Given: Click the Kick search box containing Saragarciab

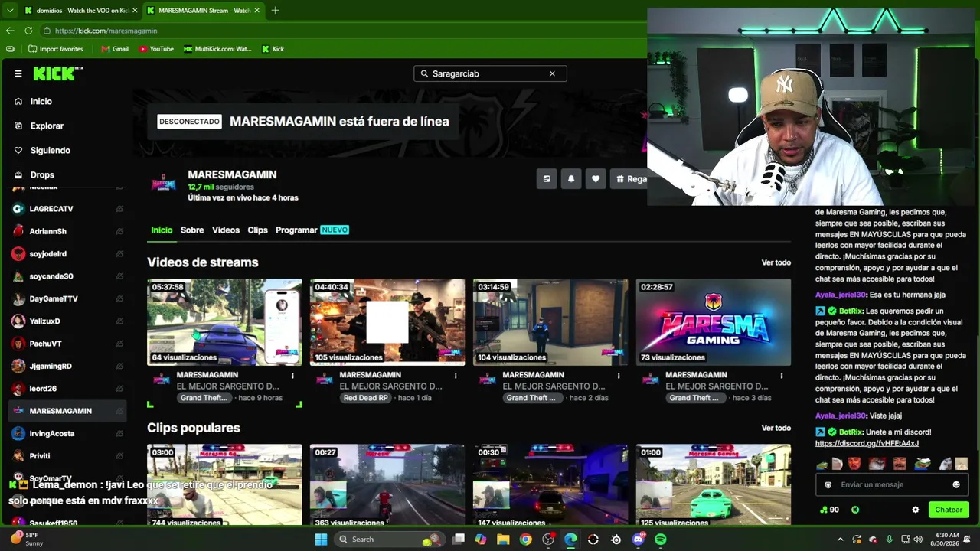Looking at the screenshot, I should click(x=490, y=73).
